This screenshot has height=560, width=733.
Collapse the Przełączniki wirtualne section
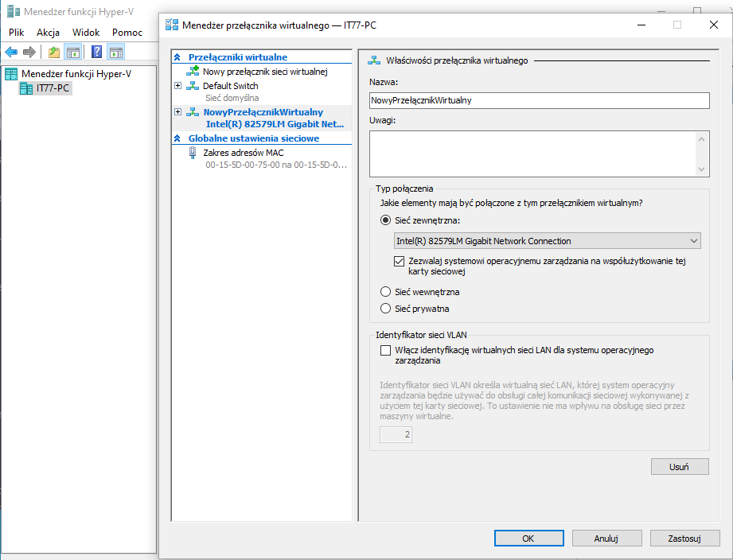click(177, 57)
